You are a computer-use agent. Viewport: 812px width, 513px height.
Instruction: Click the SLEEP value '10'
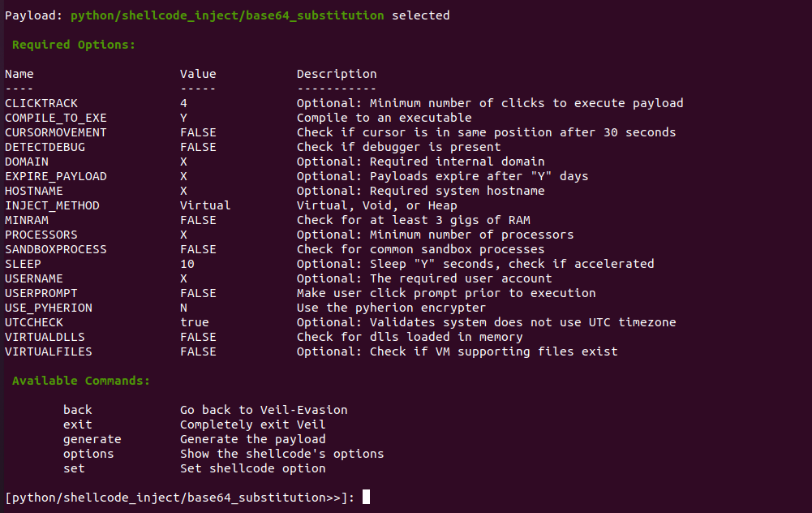tap(187, 264)
